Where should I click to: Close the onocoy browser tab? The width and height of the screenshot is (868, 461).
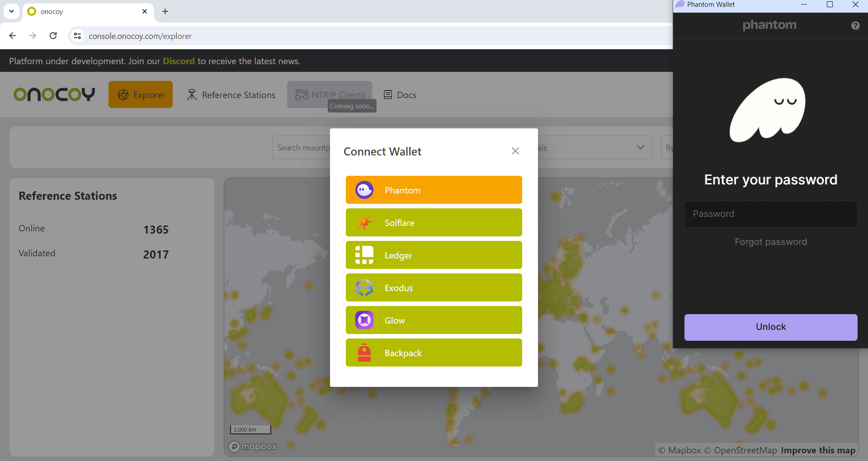point(145,11)
